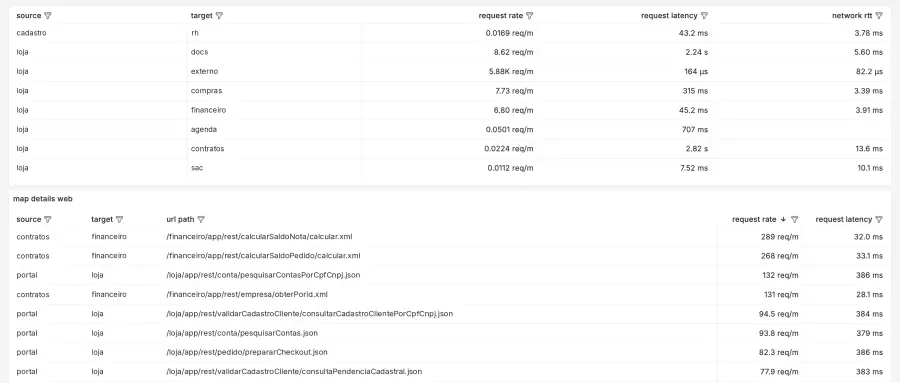
Task: Select the docs target cell
Action: [x=199, y=52]
